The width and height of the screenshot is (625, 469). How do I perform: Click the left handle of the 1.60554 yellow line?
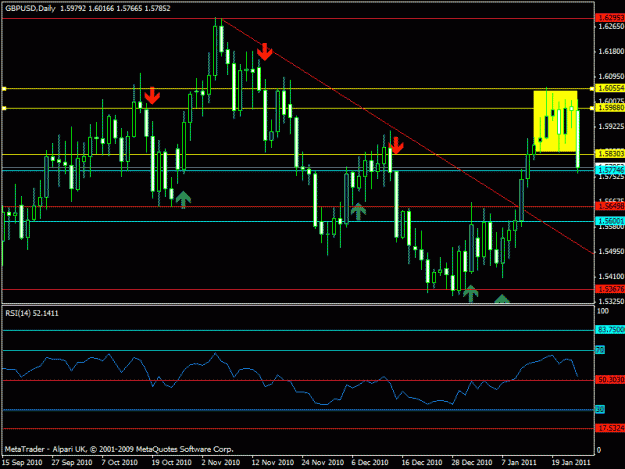4,88
